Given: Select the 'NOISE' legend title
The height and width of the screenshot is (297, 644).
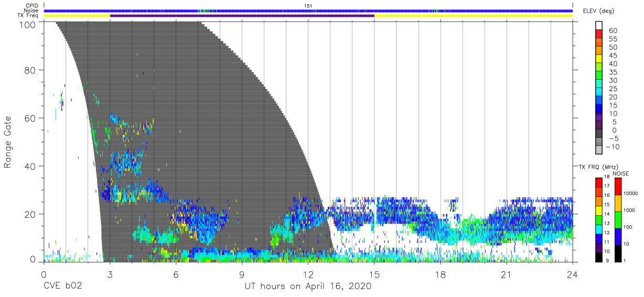Looking at the screenshot, I should pos(622,173).
